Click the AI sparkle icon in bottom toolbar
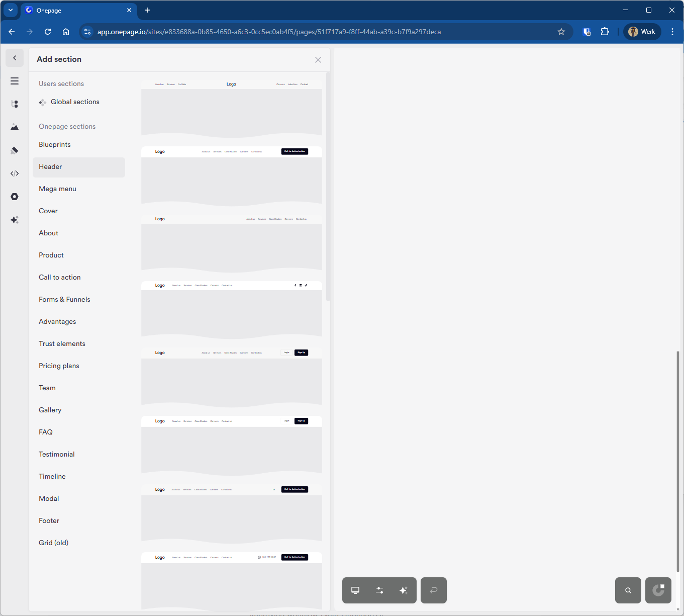 coord(404,590)
